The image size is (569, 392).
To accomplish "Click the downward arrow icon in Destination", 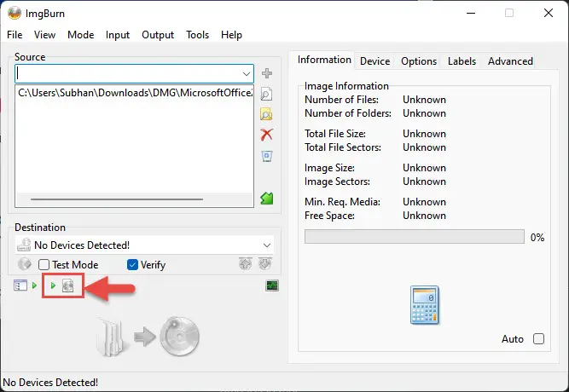I will click(x=265, y=263).
